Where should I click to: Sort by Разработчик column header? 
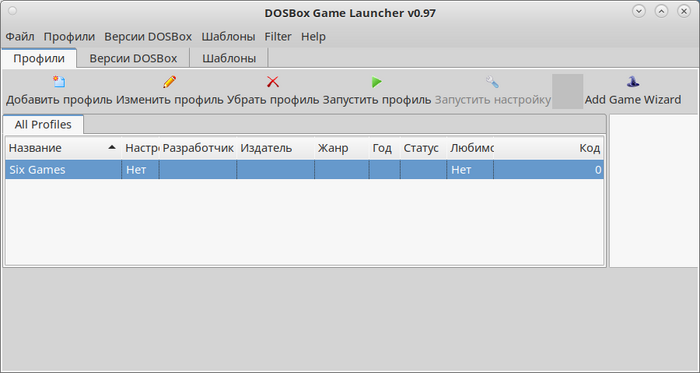click(198, 148)
